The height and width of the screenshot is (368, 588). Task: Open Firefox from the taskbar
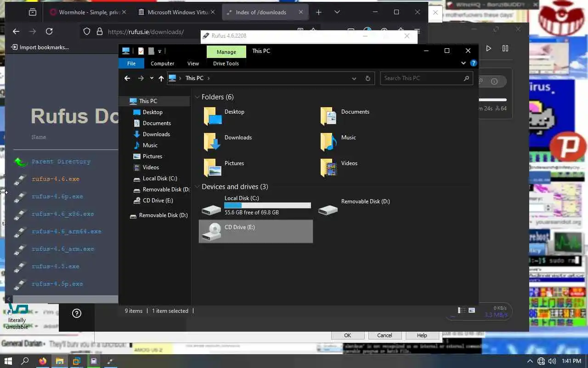(x=43, y=361)
